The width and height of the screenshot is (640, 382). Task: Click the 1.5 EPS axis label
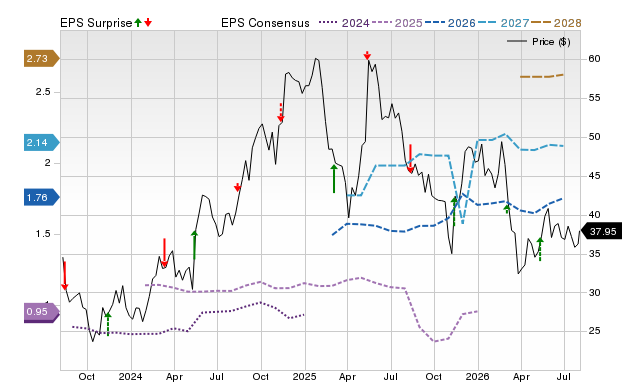tap(43, 234)
